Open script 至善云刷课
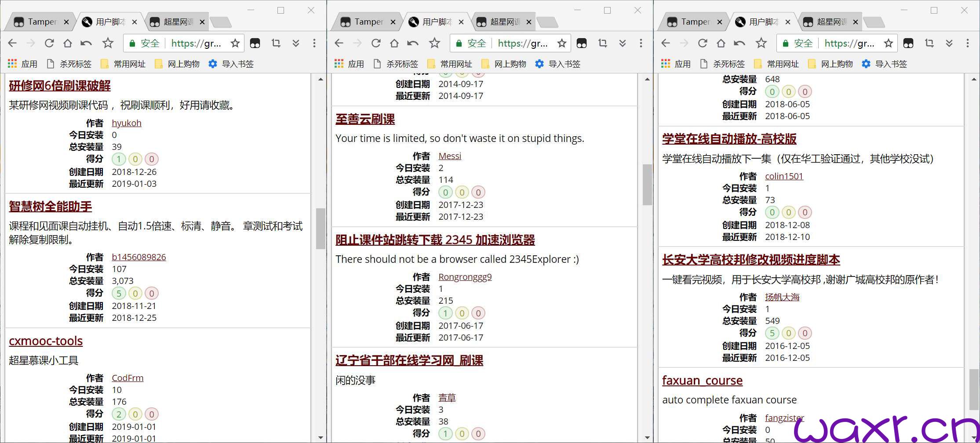The height and width of the screenshot is (443, 980). coord(365,119)
